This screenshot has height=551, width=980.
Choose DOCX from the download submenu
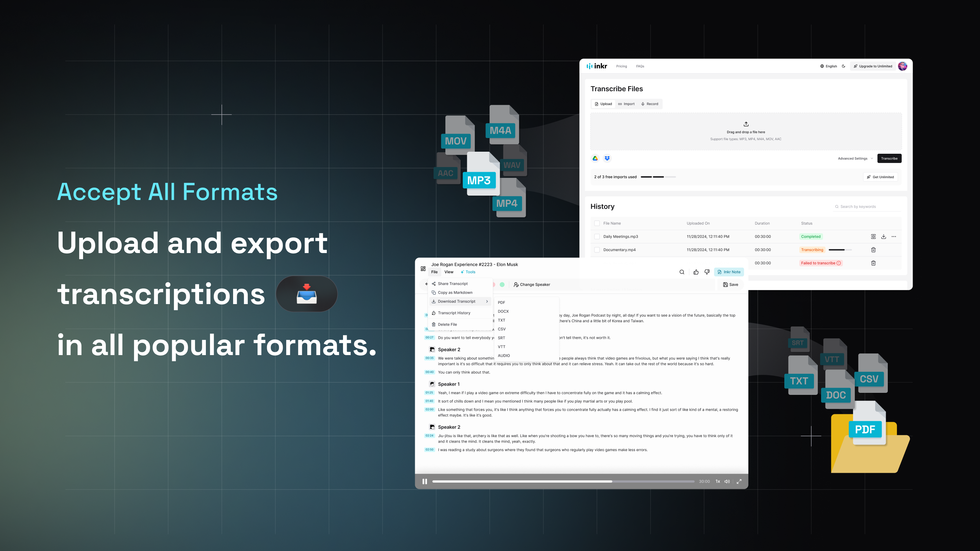tap(503, 312)
